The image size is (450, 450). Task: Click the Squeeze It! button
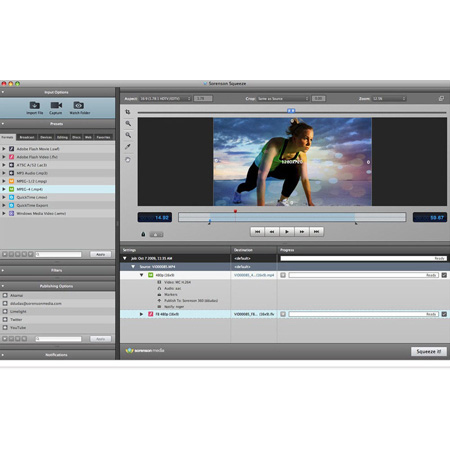429,351
